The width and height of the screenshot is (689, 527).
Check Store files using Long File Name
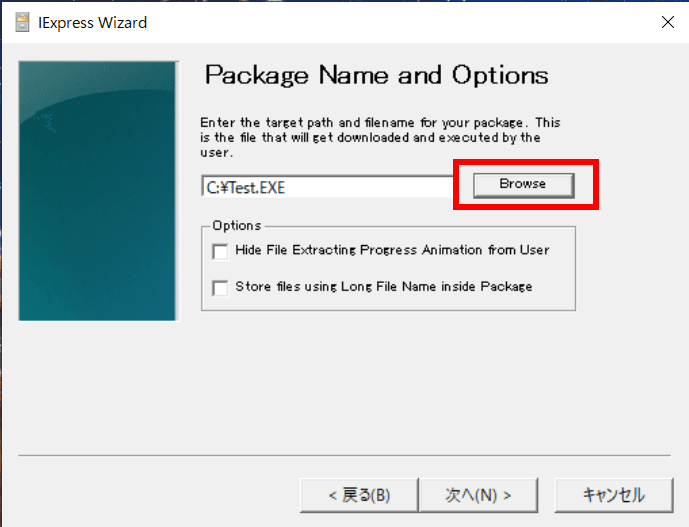click(220, 288)
